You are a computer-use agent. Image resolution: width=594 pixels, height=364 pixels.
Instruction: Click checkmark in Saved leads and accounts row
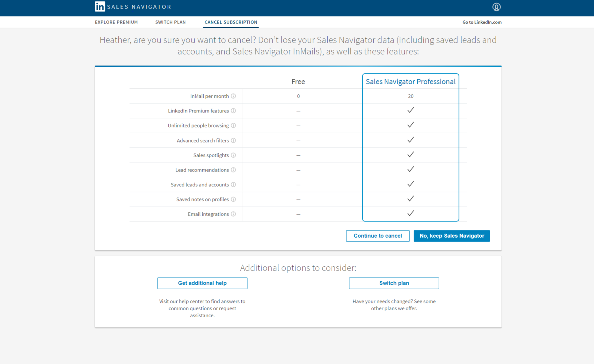point(411,184)
